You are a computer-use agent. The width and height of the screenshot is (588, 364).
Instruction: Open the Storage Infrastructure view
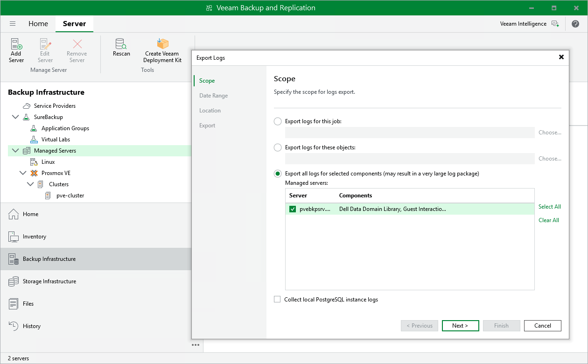pos(49,281)
